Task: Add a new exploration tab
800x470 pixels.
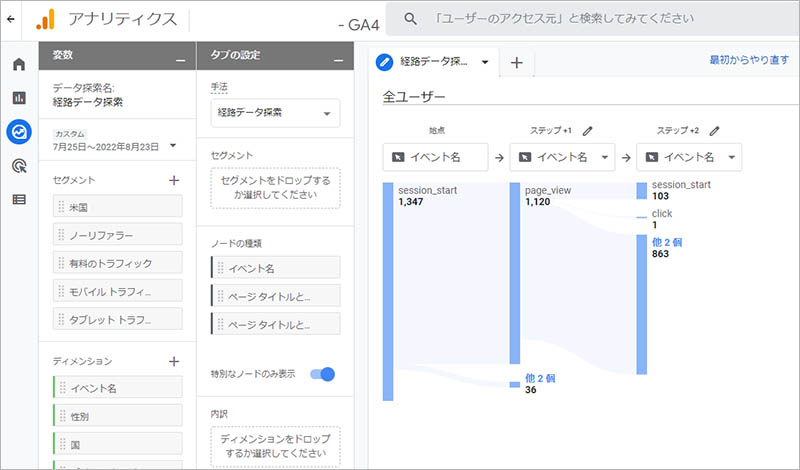Action: coord(516,62)
